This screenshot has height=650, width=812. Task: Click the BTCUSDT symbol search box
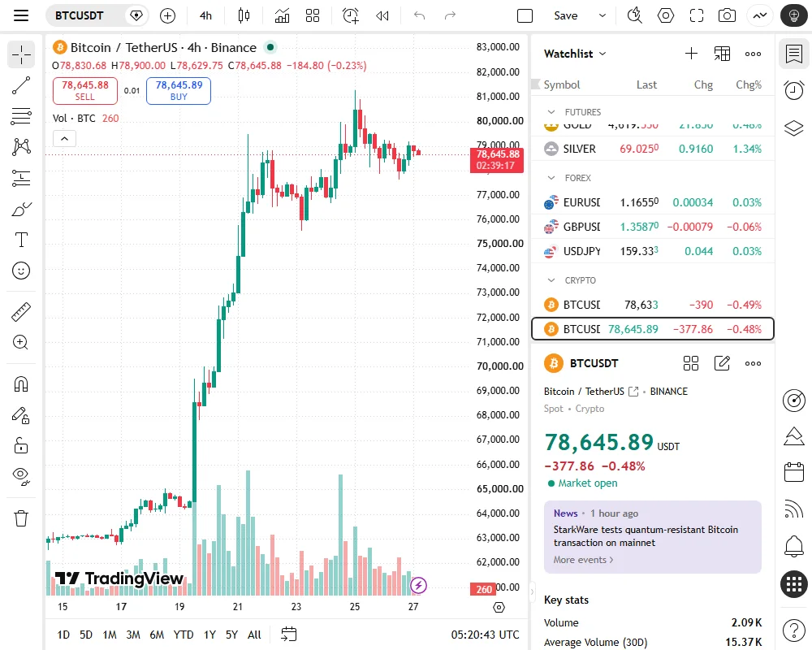tap(85, 15)
